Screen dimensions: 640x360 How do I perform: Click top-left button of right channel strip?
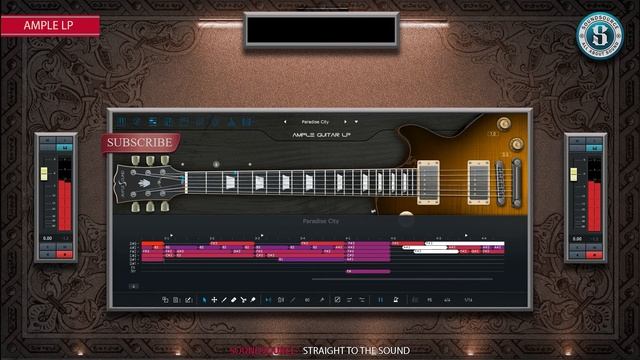coord(578,141)
